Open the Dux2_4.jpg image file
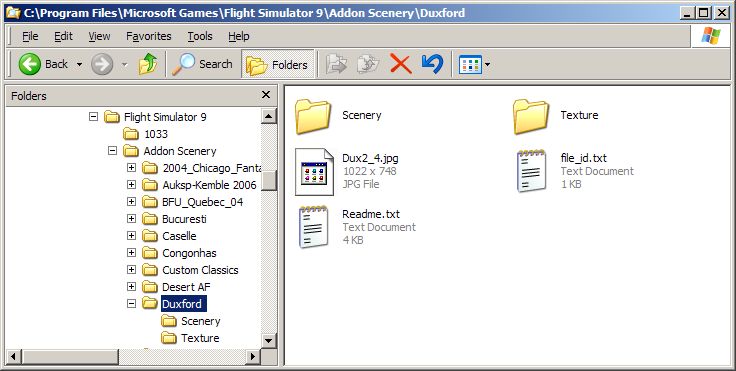The height and width of the screenshot is (371, 736). pyautogui.click(x=314, y=171)
